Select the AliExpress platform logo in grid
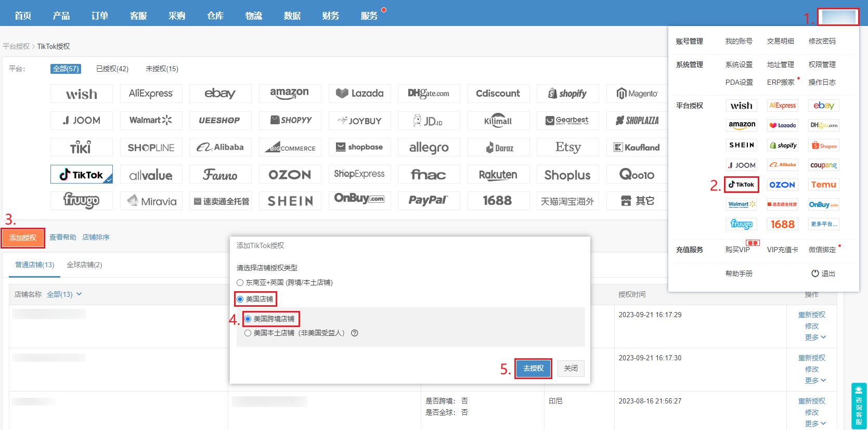 (151, 94)
